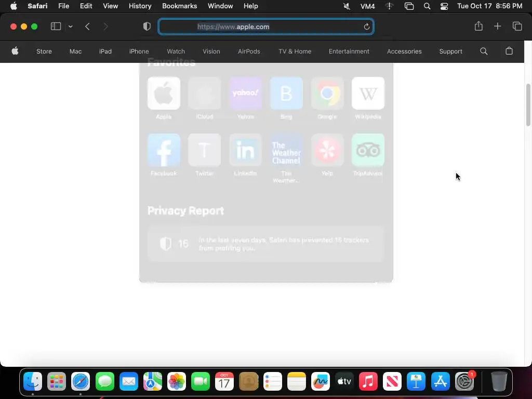Open Control Center in menu bar
532x399 pixels.
444,6
